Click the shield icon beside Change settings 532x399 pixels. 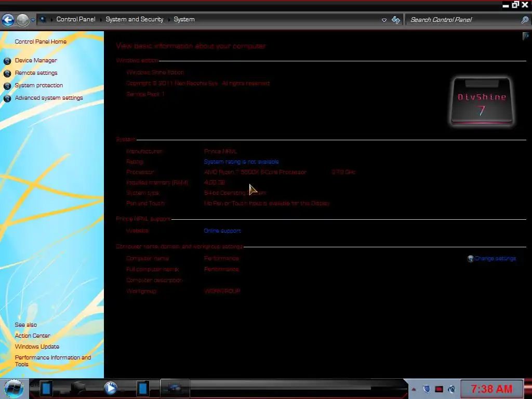(471, 259)
